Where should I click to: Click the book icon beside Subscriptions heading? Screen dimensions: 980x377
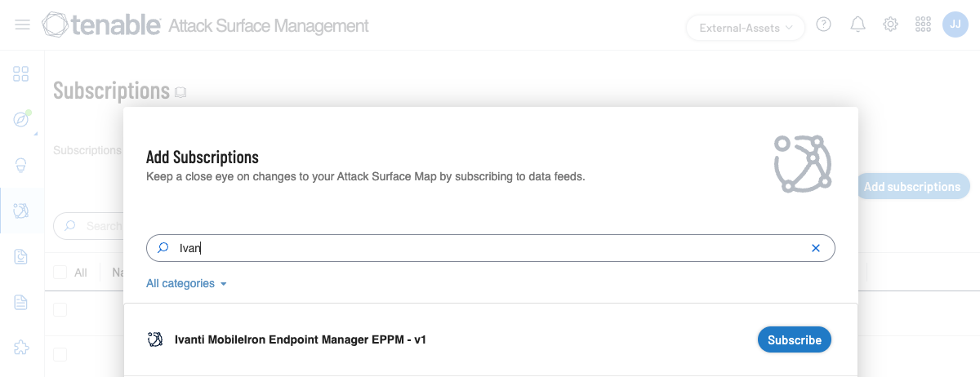[x=180, y=92]
